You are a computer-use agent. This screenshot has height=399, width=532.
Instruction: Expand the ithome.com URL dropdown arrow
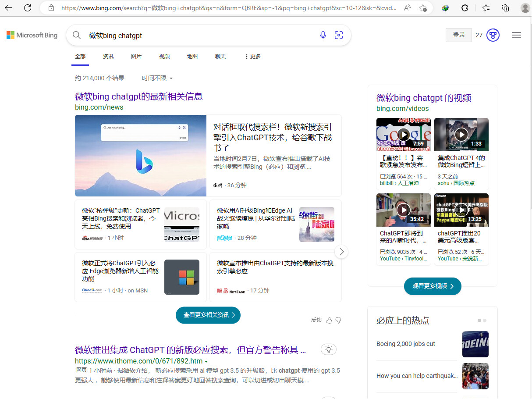(x=206, y=362)
